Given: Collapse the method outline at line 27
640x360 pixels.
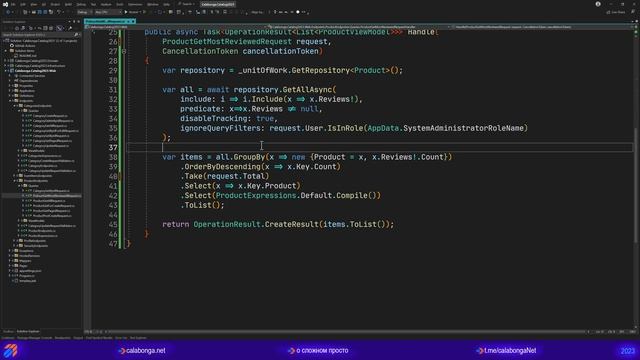Looking at the screenshot, I should 124,51.
